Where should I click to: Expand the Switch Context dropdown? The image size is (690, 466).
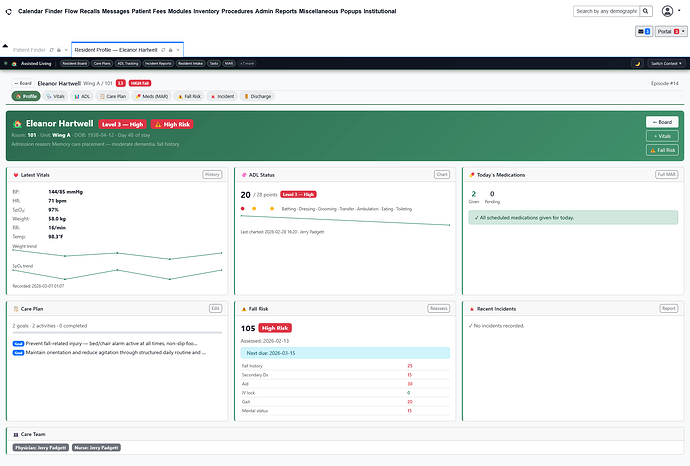click(x=664, y=63)
